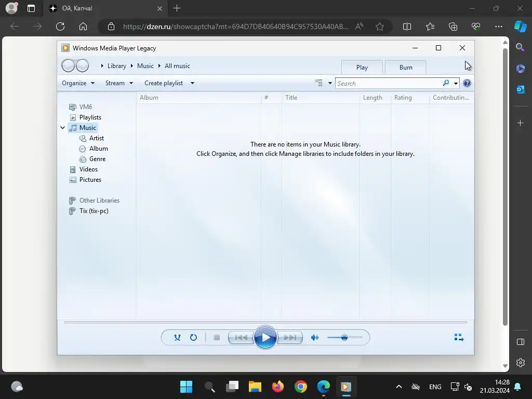Viewport: 532px width, 399px height.
Task: Select the Music library tree node
Action: [x=83, y=128]
